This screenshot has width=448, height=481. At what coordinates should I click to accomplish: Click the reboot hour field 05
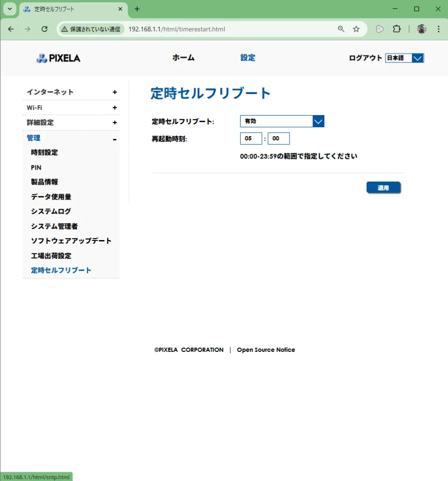[x=251, y=139]
